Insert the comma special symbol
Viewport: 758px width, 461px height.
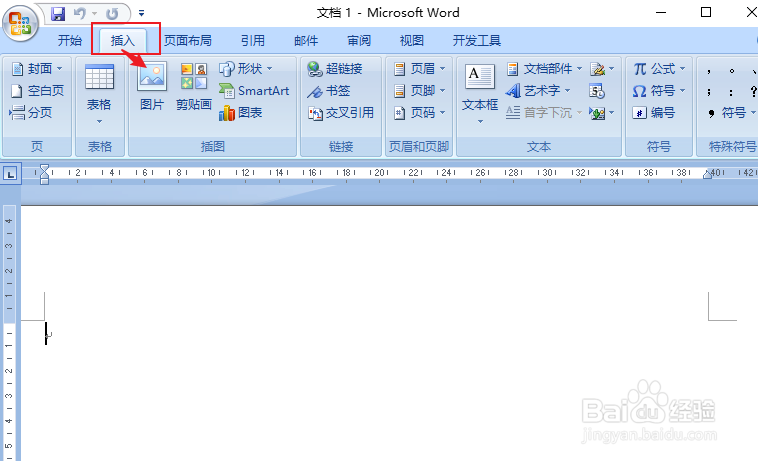(x=709, y=71)
